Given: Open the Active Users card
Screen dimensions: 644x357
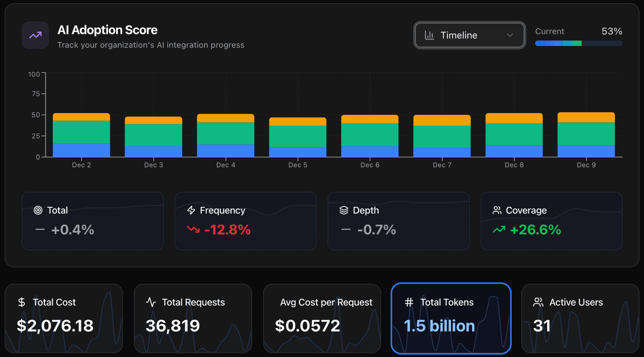Looking at the screenshot, I should [580, 318].
